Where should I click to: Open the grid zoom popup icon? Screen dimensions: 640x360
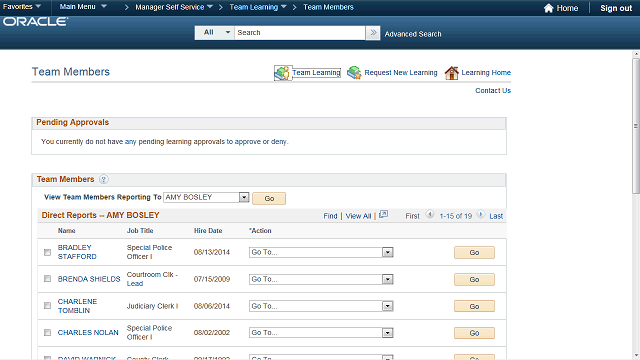383,215
